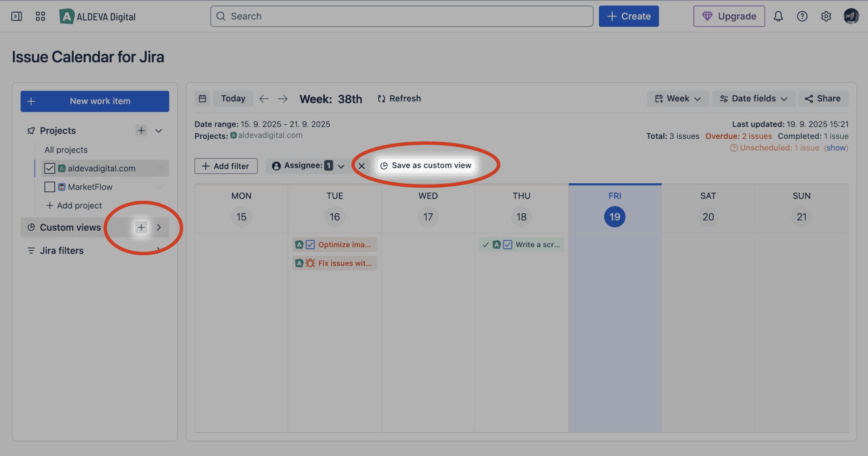The image size is (868, 456).
Task: Select Friday 19 date circle
Action: (615, 217)
